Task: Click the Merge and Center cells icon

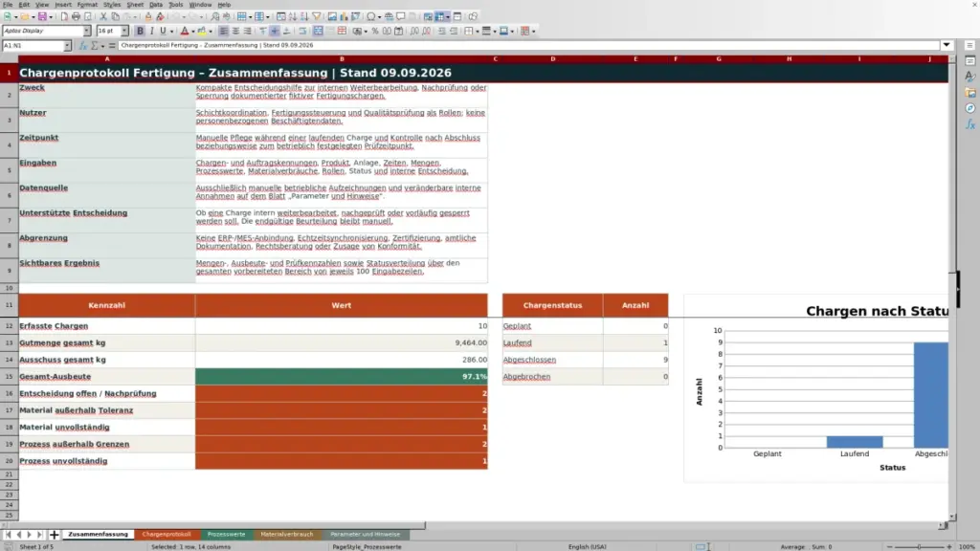Action: point(318,32)
